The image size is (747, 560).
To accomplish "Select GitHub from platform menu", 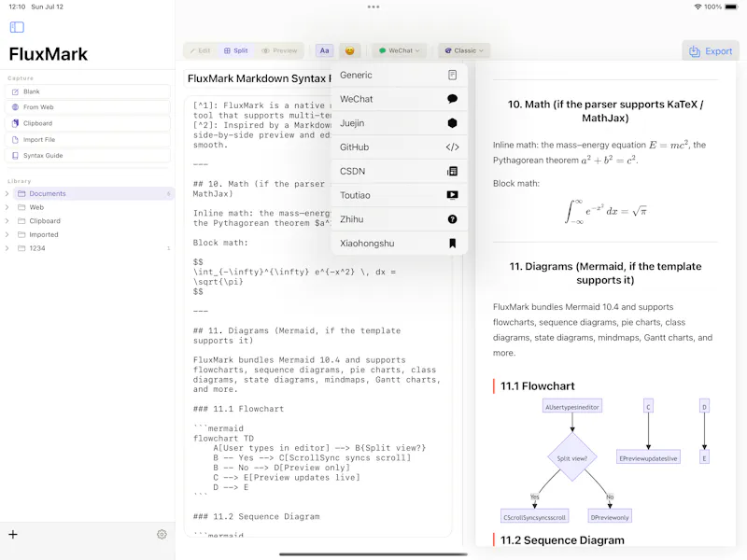I will (x=399, y=147).
